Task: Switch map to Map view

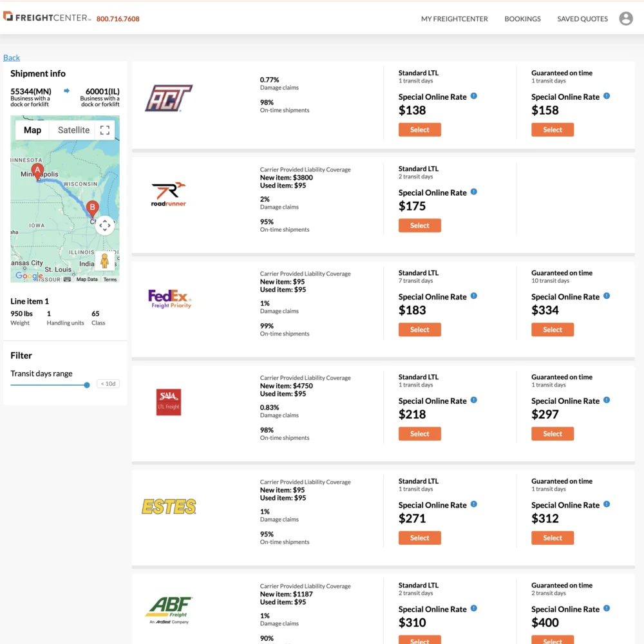Action: pos(32,130)
